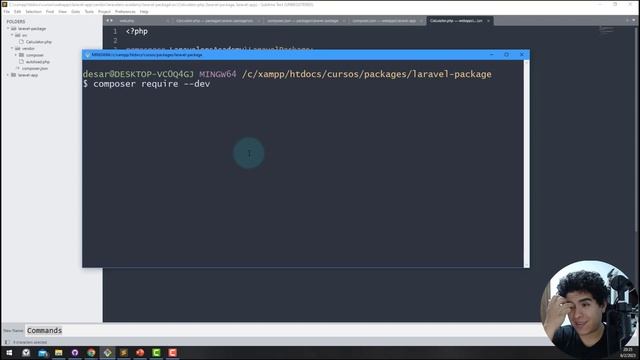Click the taskbar clock and date
This screenshot has width=640, height=360.
[x=627, y=353]
